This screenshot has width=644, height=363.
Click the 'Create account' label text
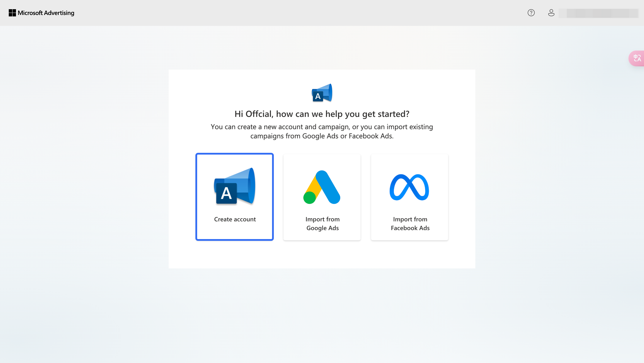[x=235, y=219]
